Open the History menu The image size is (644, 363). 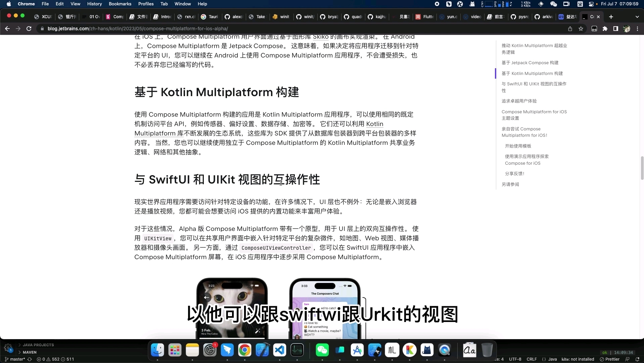94,4
